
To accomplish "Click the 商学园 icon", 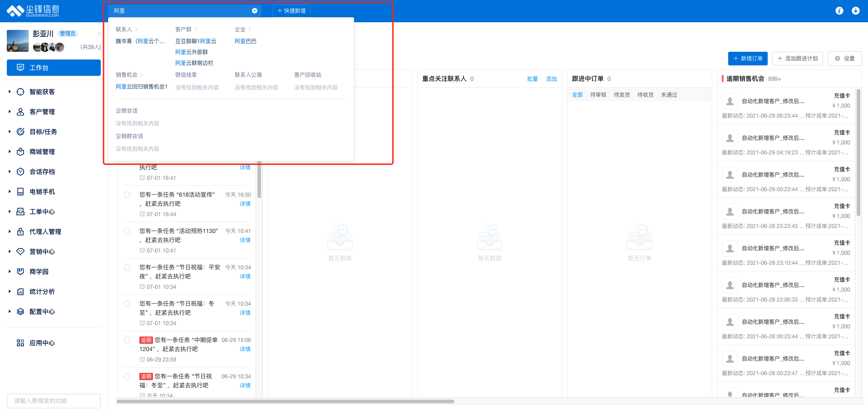I will [x=20, y=272].
